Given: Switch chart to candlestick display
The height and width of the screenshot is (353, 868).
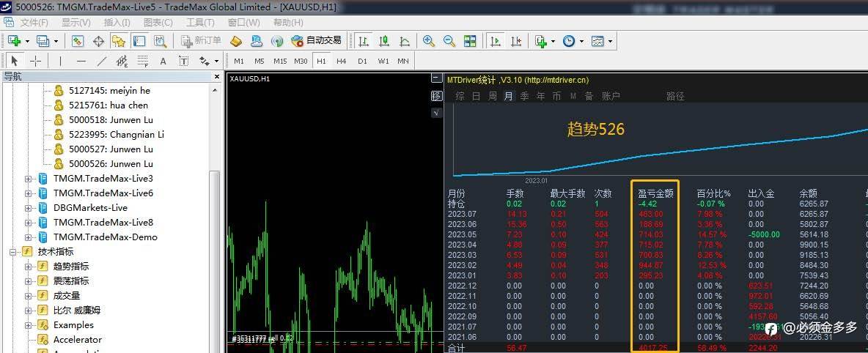Looking at the screenshot, I should pos(384,41).
